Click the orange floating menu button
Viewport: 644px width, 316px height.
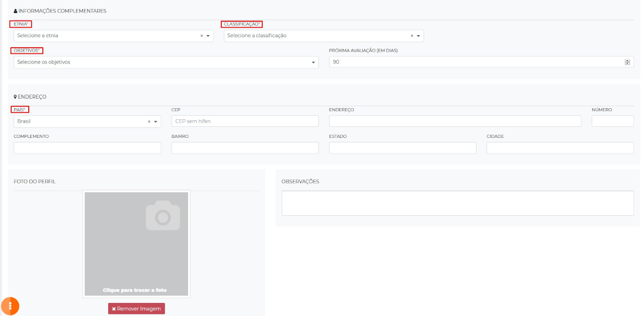(x=10, y=306)
